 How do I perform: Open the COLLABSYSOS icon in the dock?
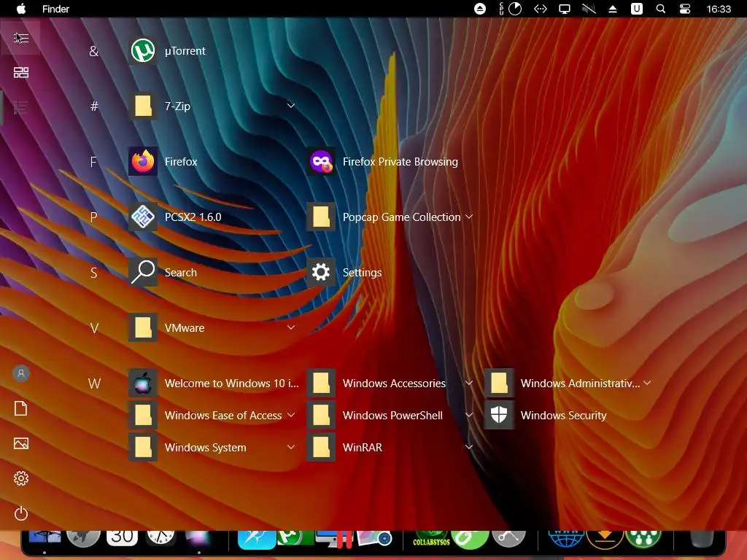pos(431,539)
